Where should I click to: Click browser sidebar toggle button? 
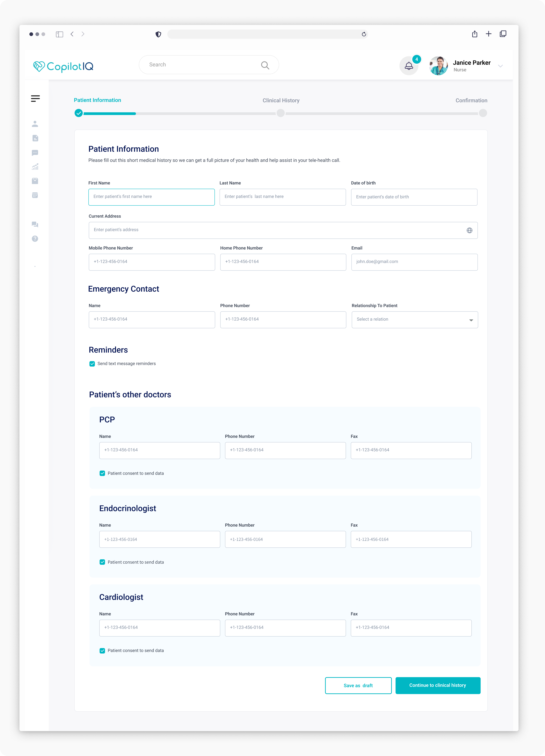click(x=59, y=34)
